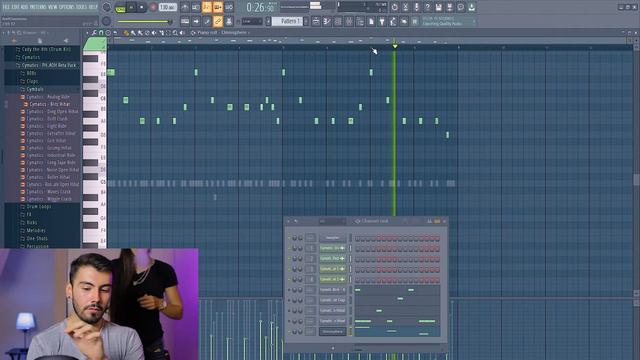The image size is (640, 360).
Task: Open the ADD menu
Action: tap(24, 7)
